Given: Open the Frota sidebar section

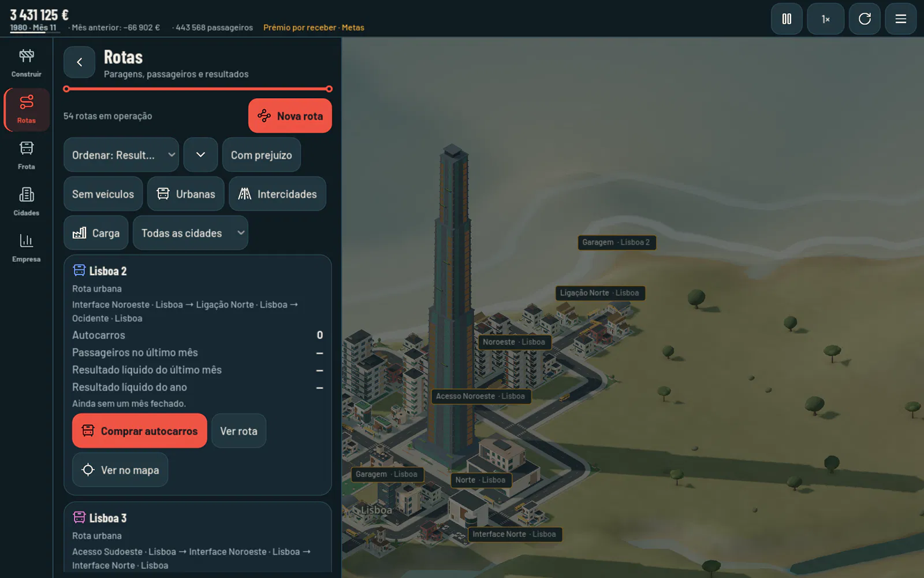Looking at the screenshot, I should pyautogui.click(x=27, y=156).
